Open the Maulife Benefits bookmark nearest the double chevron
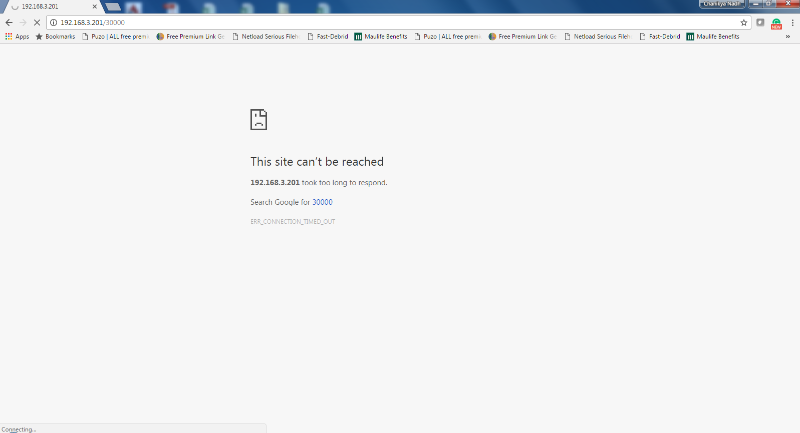The image size is (800, 433). (x=713, y=36)
